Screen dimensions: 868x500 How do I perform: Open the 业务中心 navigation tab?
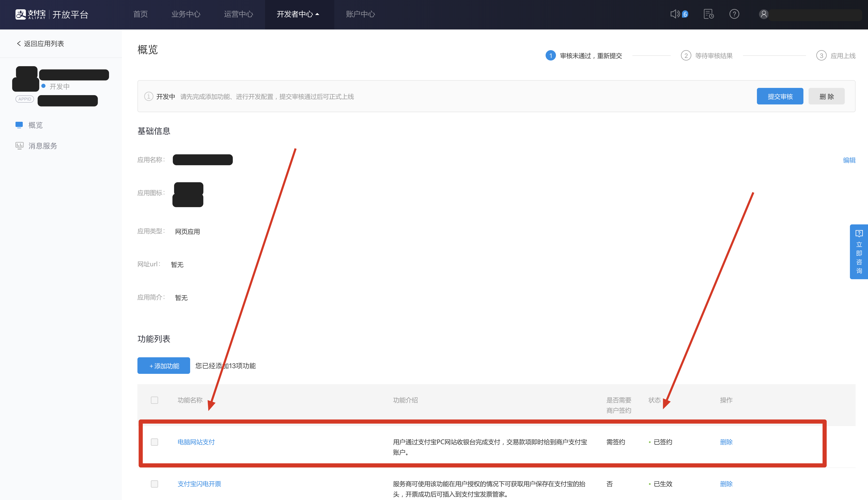(x=185, y=14)
